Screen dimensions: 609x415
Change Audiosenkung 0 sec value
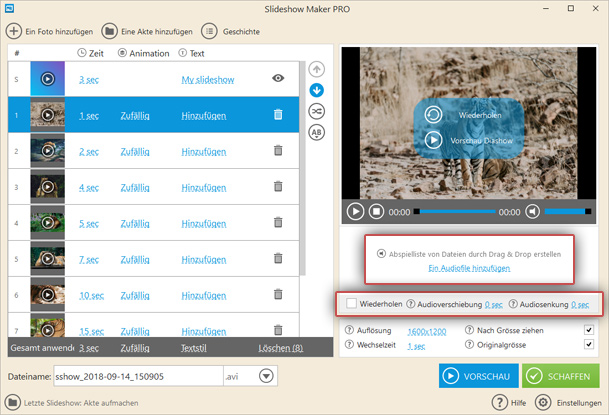[580, 305]
